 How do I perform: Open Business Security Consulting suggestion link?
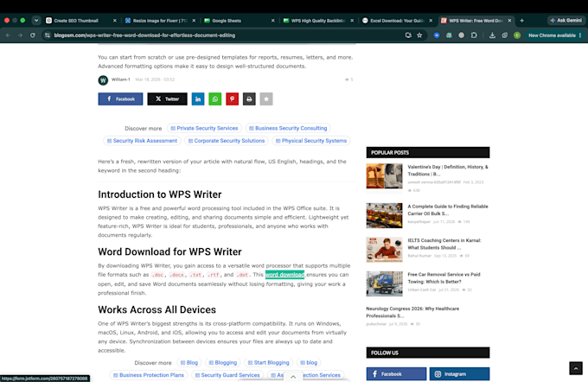(288, 128)
